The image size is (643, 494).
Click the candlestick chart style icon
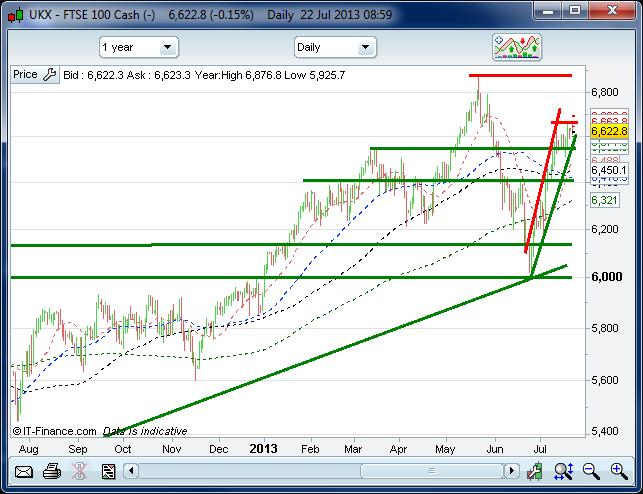[x=535, y=471]
